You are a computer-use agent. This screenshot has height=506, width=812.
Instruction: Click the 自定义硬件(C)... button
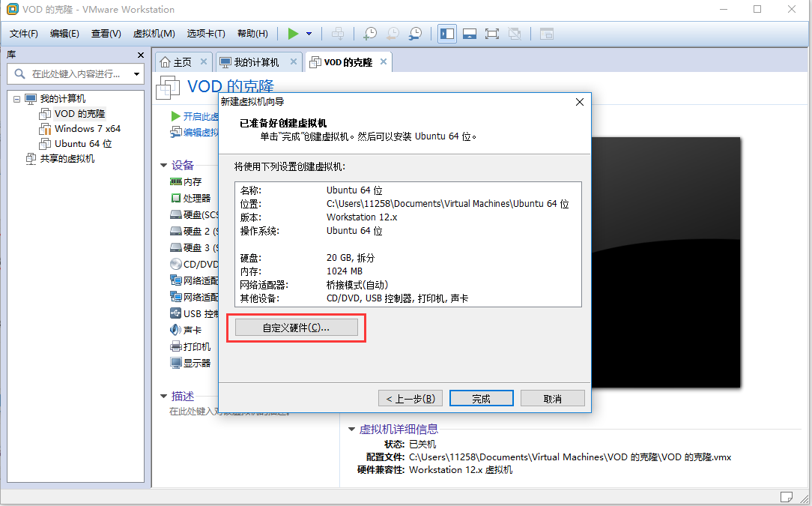point(296,328)
